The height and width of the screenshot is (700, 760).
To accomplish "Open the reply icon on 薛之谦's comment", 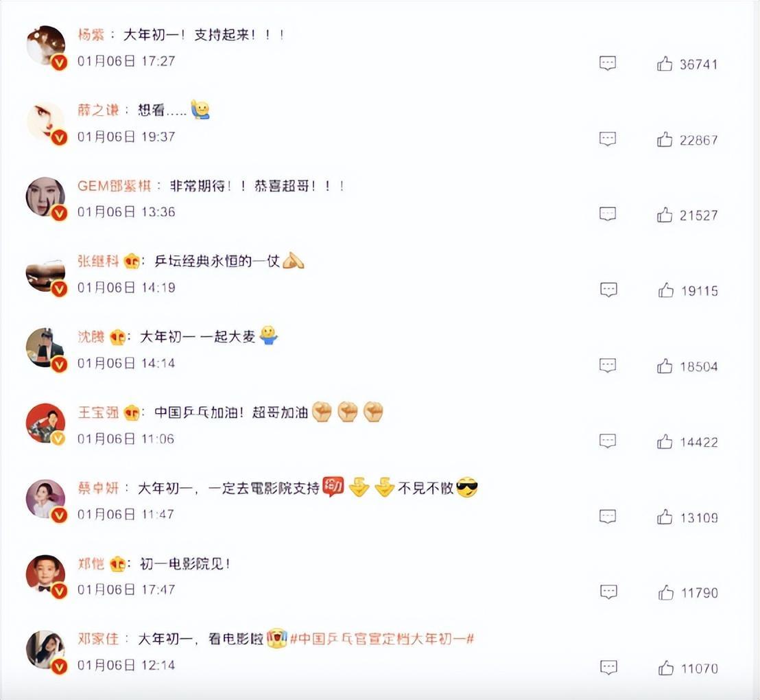I will (608, 139).
